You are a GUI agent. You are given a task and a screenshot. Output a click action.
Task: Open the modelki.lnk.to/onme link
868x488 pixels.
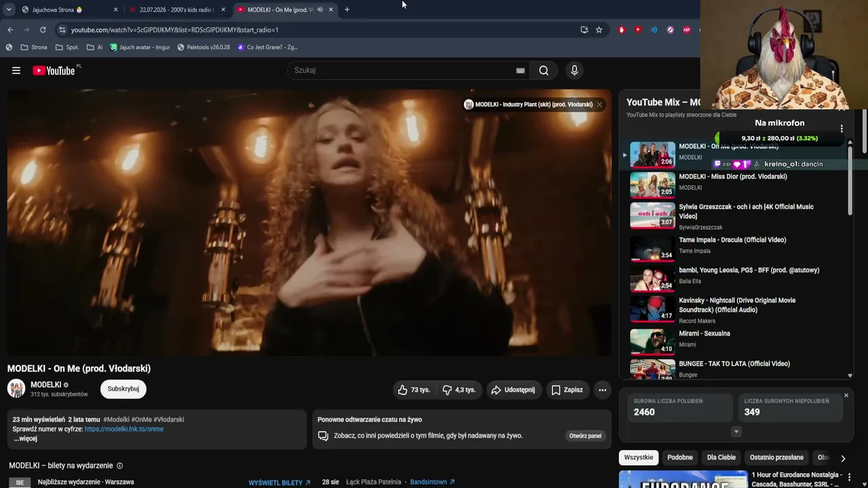pos(124,429)
